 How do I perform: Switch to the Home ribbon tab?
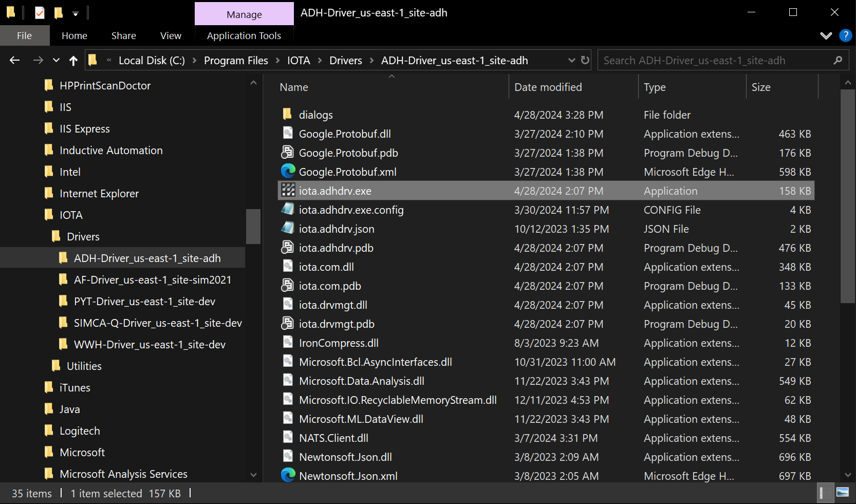pos(75,35)
